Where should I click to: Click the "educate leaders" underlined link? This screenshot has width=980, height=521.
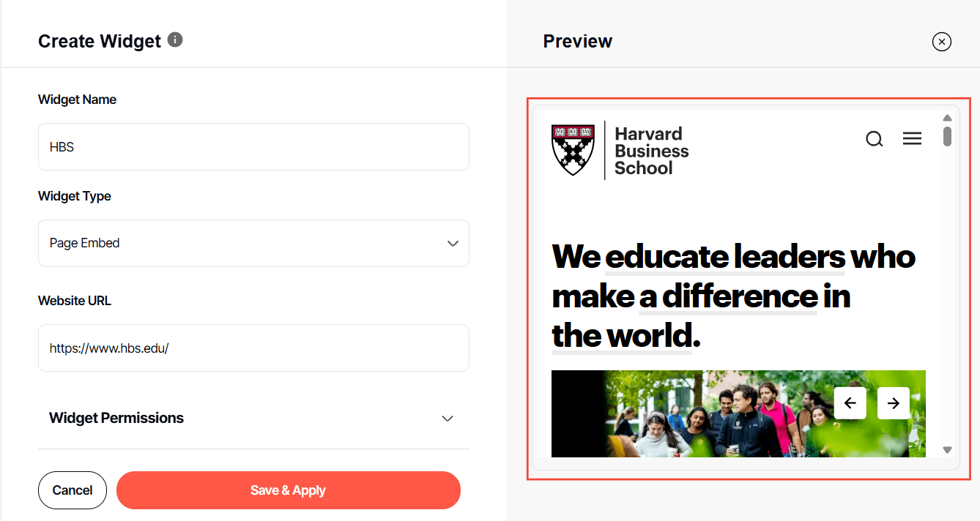click(724, 258)
